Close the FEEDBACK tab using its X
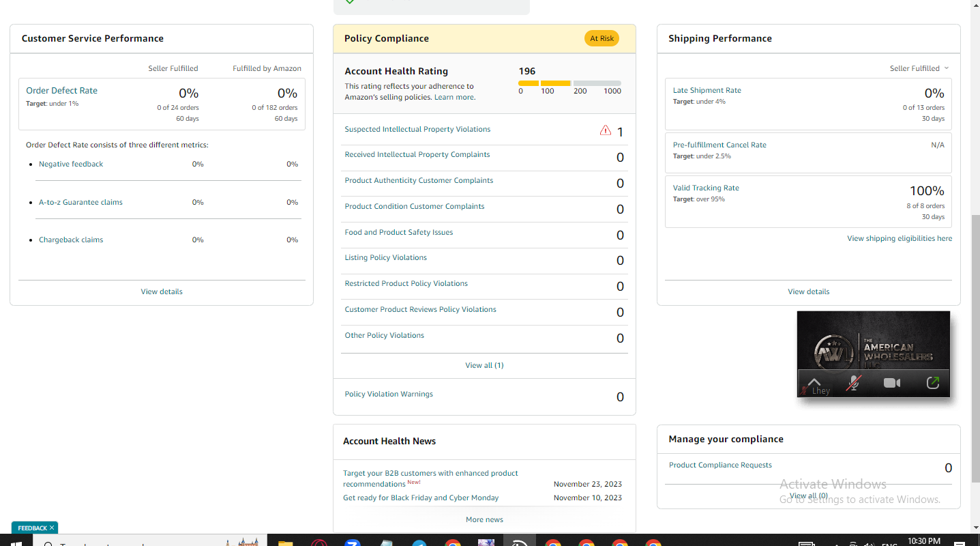This screenshot has width=980, height=546. click(51, 528)
